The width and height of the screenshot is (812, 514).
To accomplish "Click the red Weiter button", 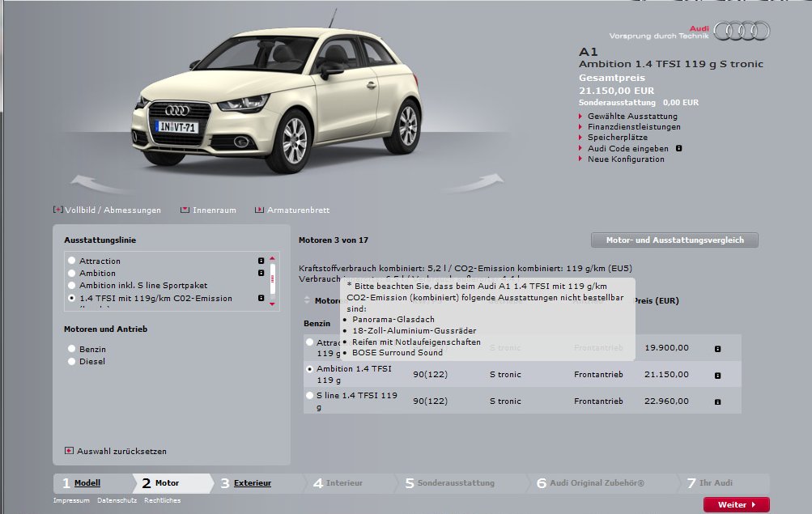I will [x=737, y=504].
